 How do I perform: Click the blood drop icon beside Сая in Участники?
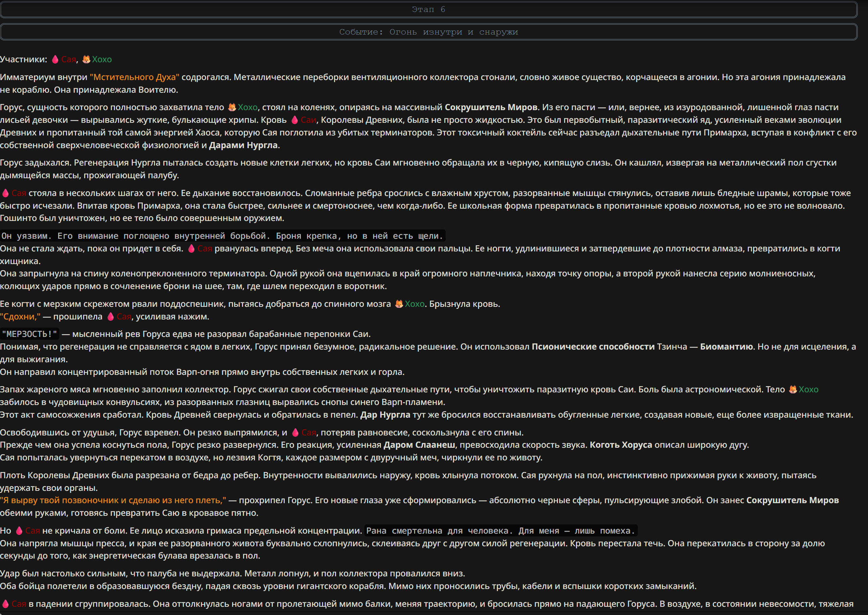tap(55, 60)
